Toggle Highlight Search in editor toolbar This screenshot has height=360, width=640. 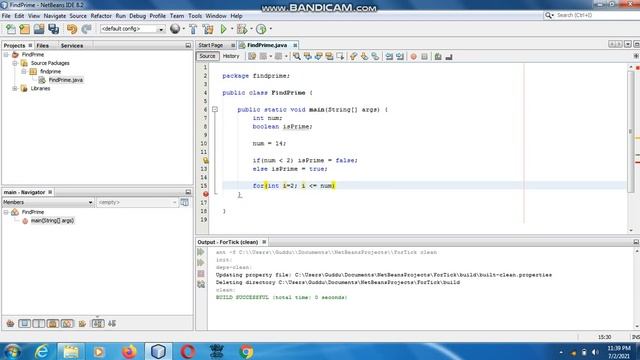point(329,57)
